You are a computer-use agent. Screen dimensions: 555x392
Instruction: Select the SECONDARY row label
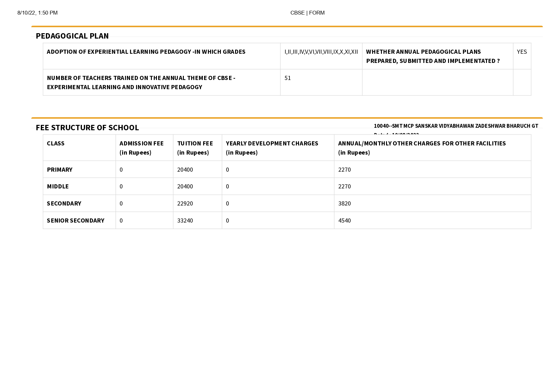(x=64, y=204)
